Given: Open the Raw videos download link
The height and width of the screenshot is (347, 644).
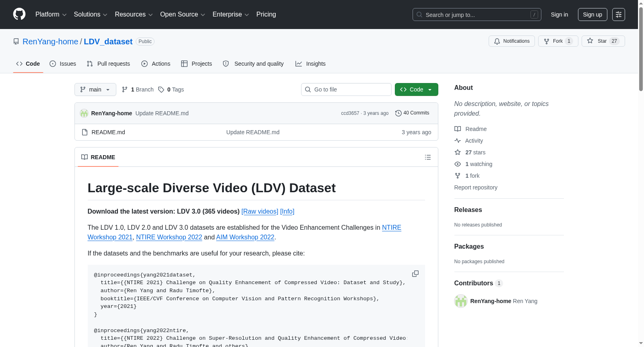Looking at the screenshot, I should coord(260,212).
